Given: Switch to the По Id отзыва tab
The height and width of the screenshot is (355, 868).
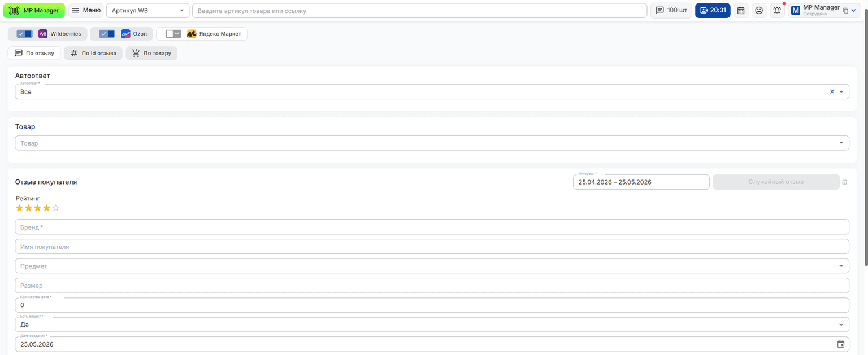Looking at the screenshot, I should pos(93,53).
